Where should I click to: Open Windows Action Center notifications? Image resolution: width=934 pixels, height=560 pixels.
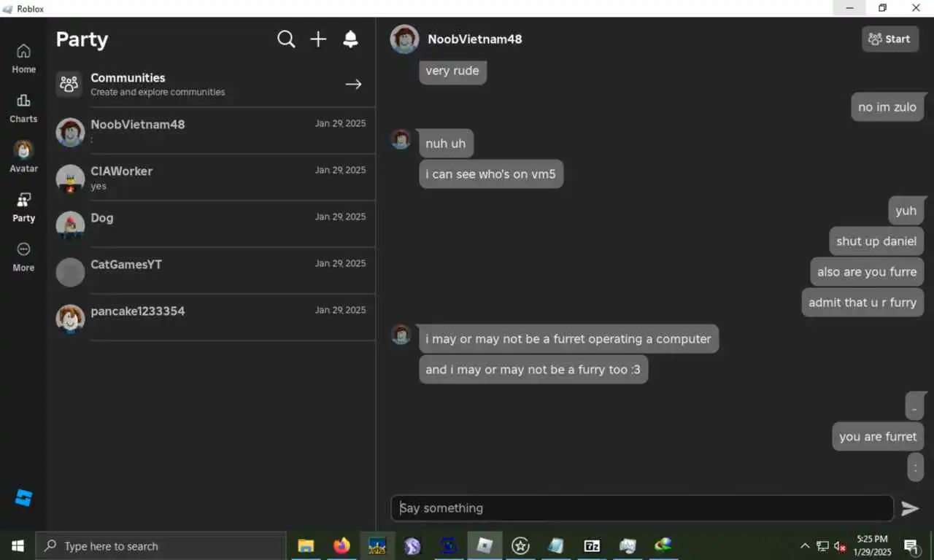tap(912, 546)
